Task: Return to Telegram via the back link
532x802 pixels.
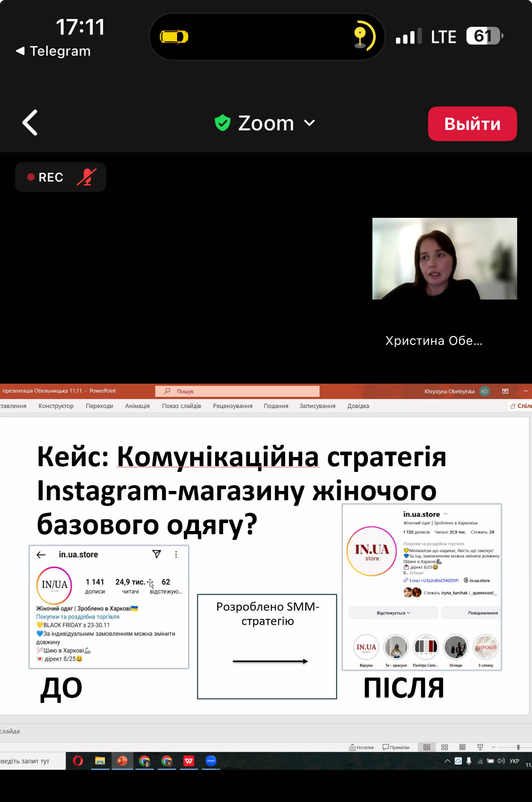Action: (x=53, y=51)
